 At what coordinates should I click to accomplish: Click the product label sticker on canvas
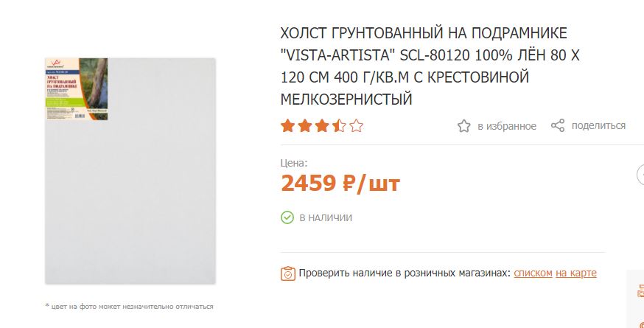(77, 88)
